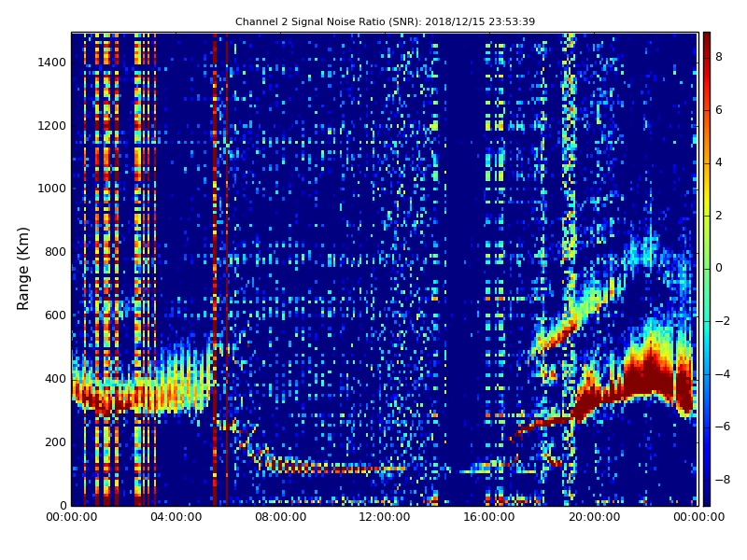This screenshot has height=560, width=747.
Task: Click the red vertical interference line near 05:30
Action: coord(215,269)
